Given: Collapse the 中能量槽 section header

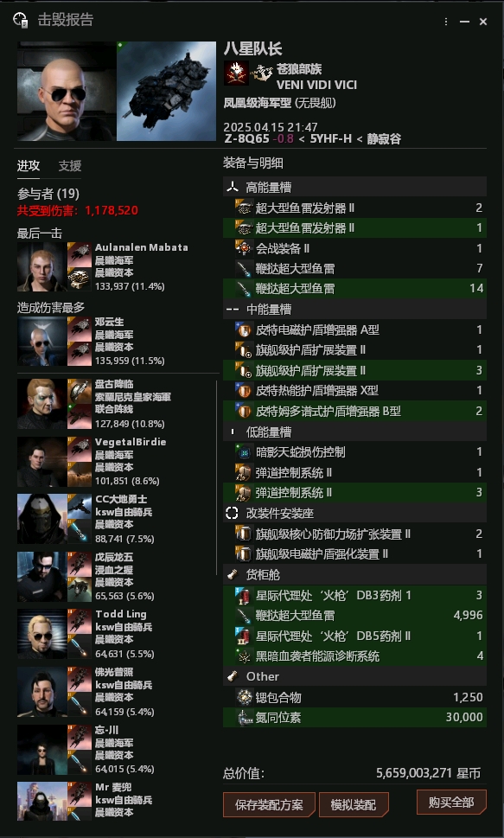Looking at the screenshot, I should pos(354,309).
